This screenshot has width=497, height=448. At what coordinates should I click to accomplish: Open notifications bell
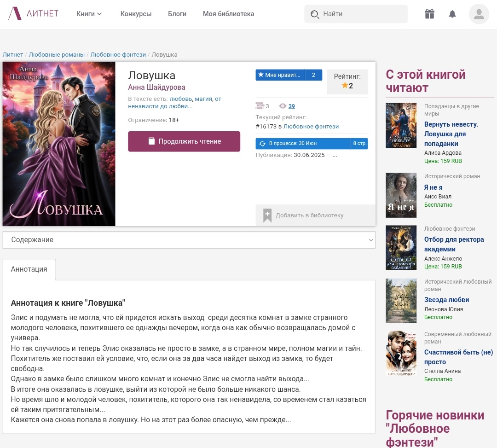(452, 14)
